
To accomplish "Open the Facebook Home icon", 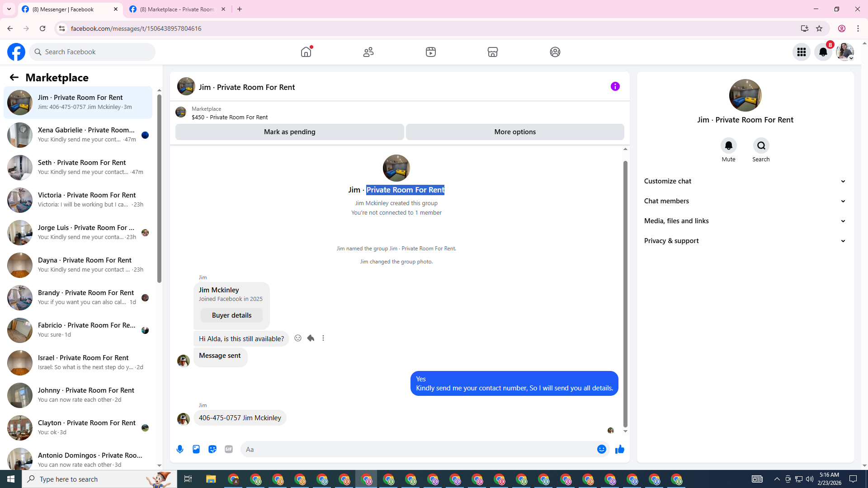I will tap(306, 52).
